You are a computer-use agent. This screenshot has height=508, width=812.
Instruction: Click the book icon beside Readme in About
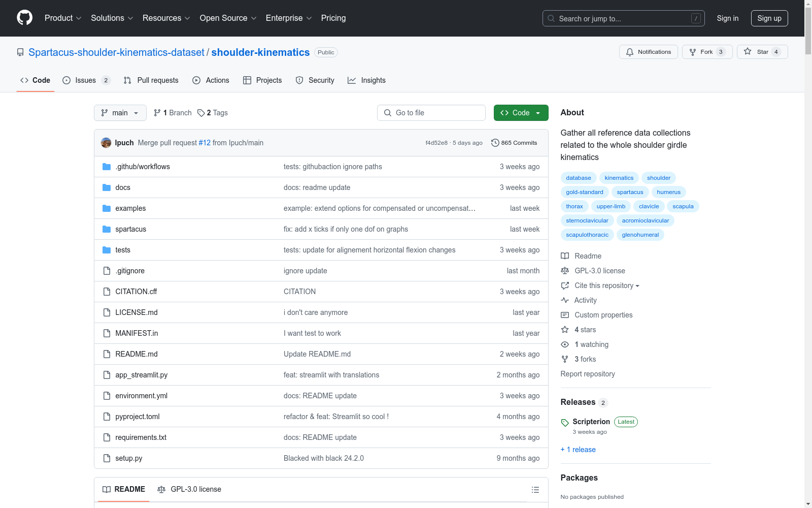point(565,256)
